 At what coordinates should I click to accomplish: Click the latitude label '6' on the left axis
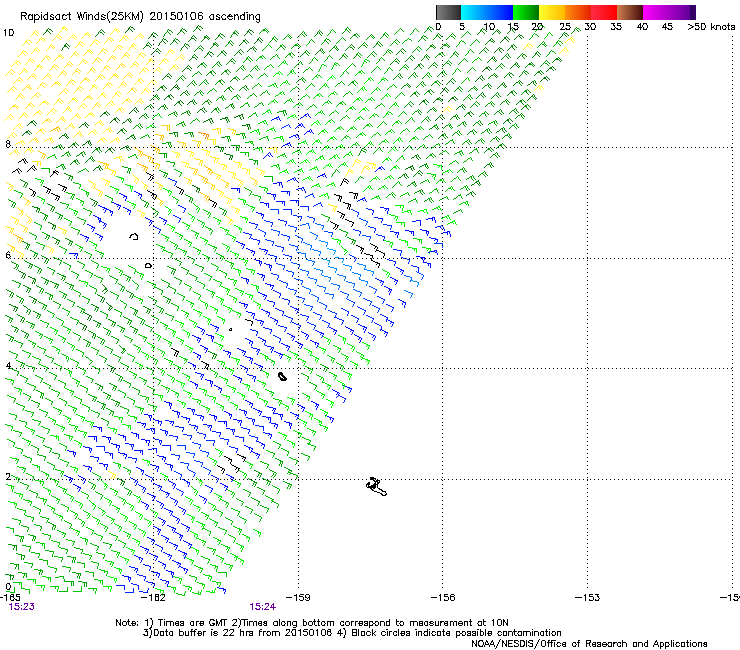[8, 255]
